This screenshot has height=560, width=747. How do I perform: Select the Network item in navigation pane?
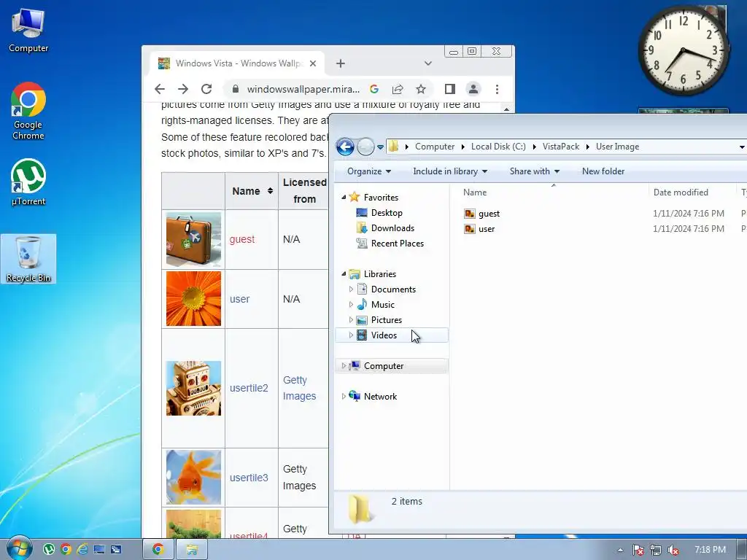[x=379, y=396]
